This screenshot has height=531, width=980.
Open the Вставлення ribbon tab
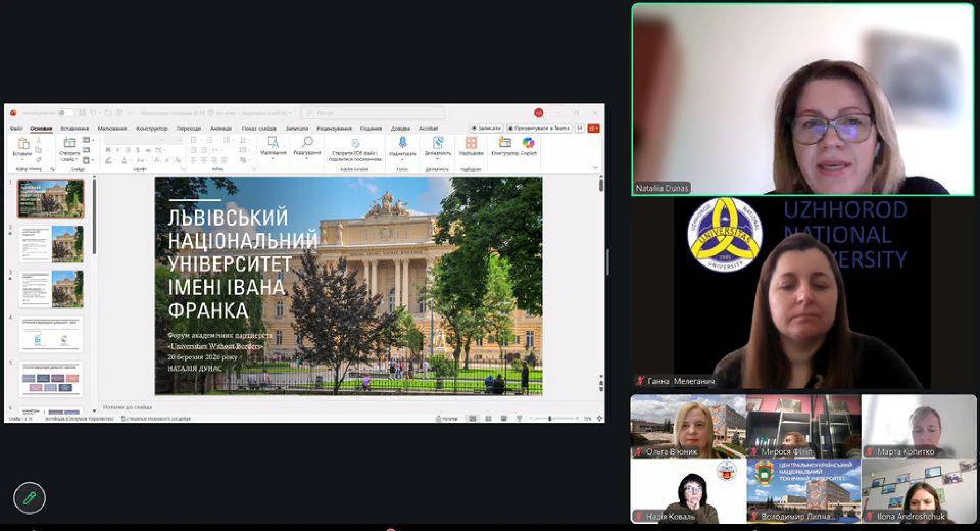click(x=74, y=129)
